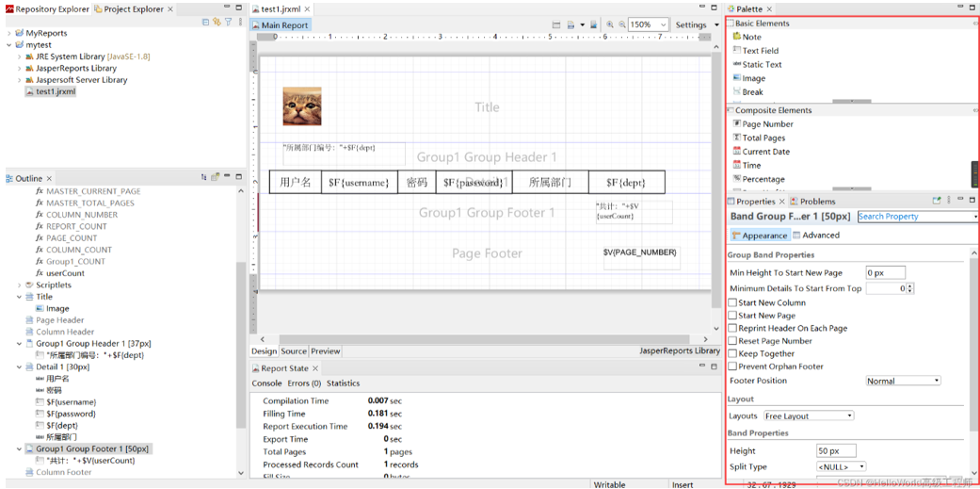This screenshot has height=489, width=980.
Task: Click the Settings button in editor toolbar
Action: 691,25
